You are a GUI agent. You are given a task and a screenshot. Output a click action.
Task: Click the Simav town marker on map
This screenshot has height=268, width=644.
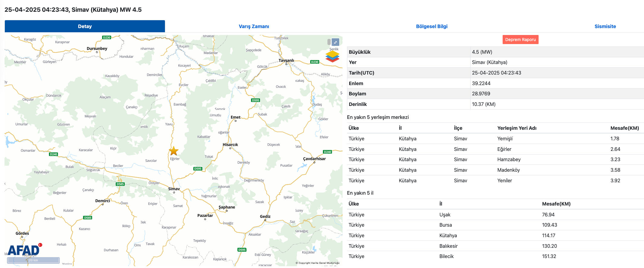pyautogui.click(x=174, y=192)
